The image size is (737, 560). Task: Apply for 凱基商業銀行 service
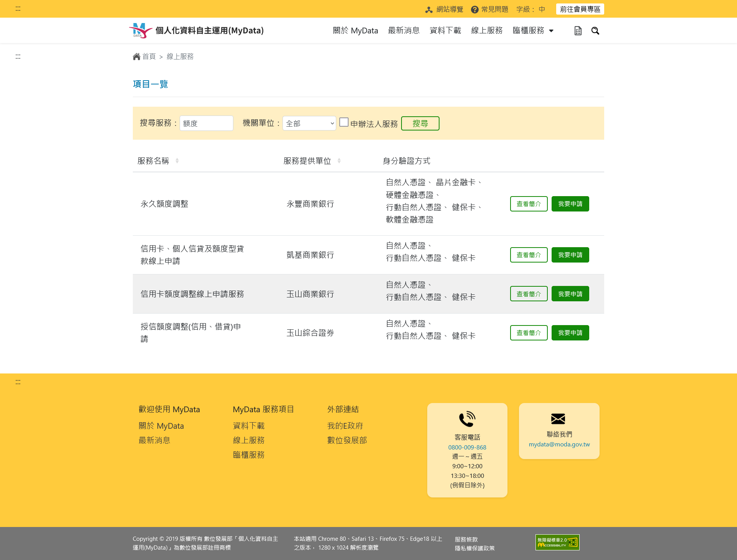(x=570, y=255)
